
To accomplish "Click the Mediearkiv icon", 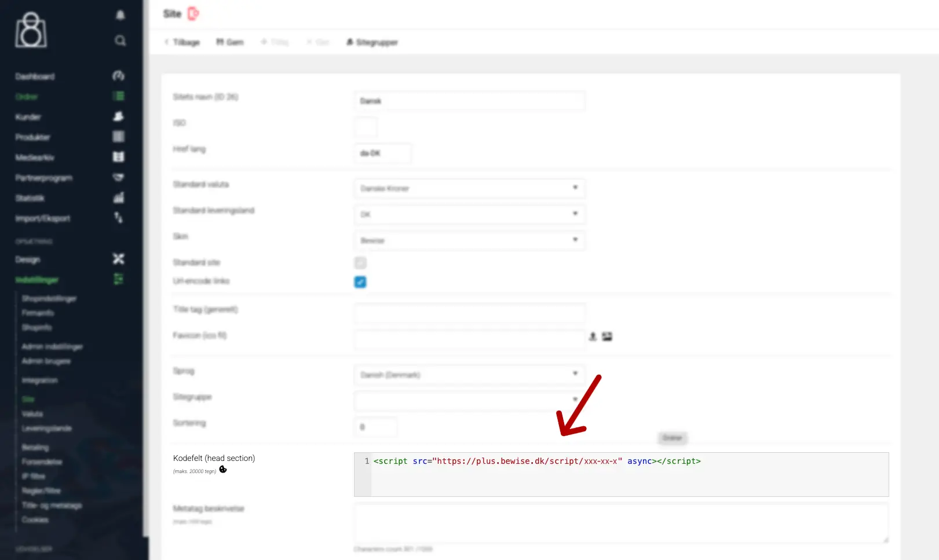I will [119, 157].
